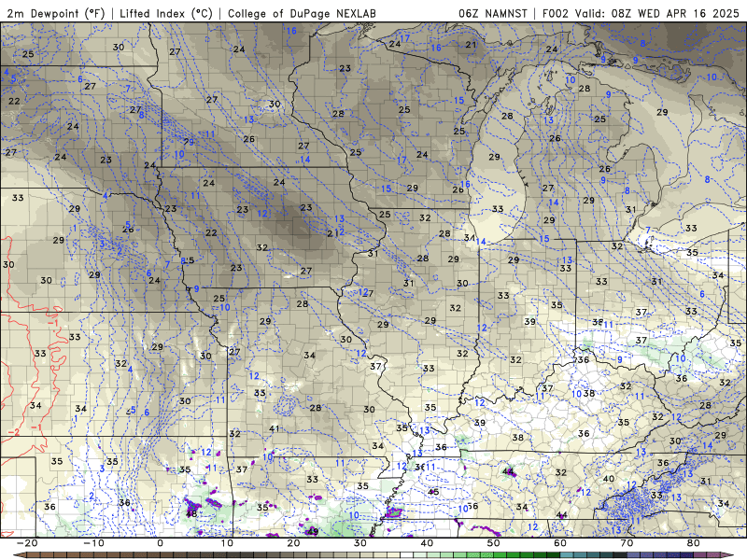
Task: Click the -20 label on the color scale
Action: click(27, 543)
